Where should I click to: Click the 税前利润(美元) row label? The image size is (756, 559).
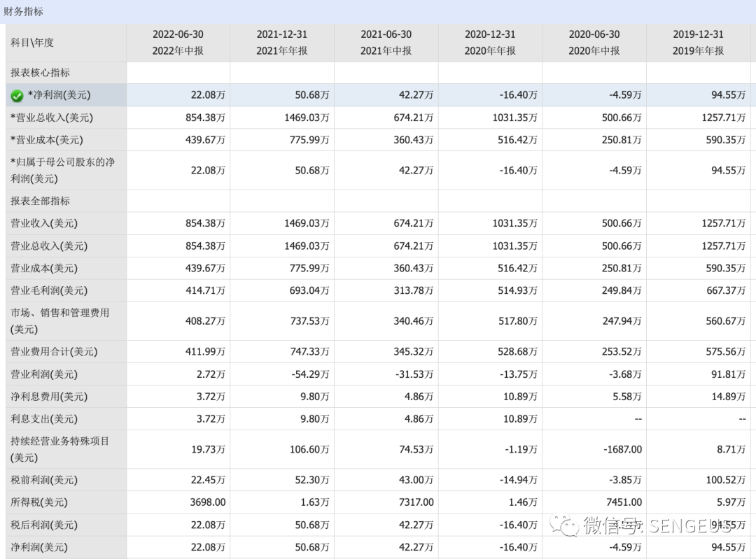point(44,480)
